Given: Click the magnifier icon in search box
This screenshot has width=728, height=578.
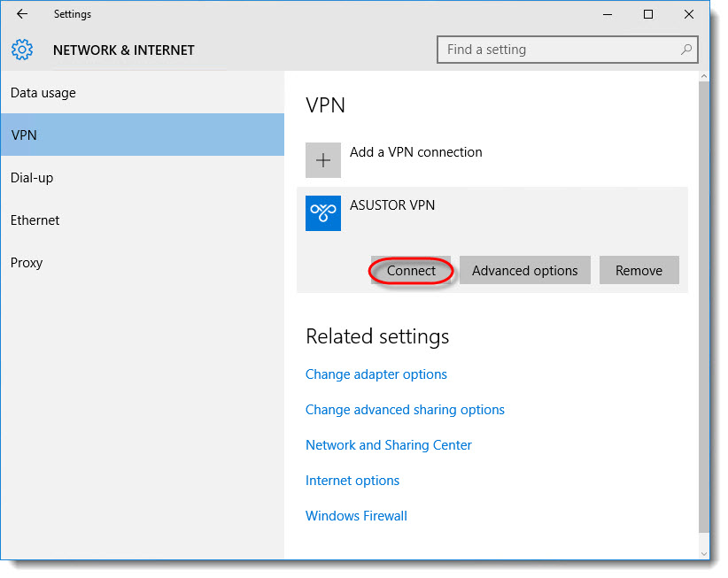Looking at the screenshot, I should pos(686,50).
